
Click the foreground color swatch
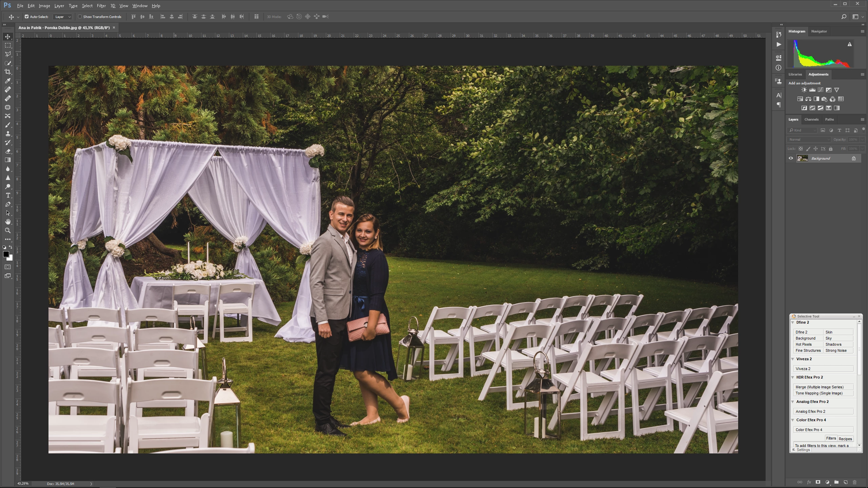tap(6, 254)
